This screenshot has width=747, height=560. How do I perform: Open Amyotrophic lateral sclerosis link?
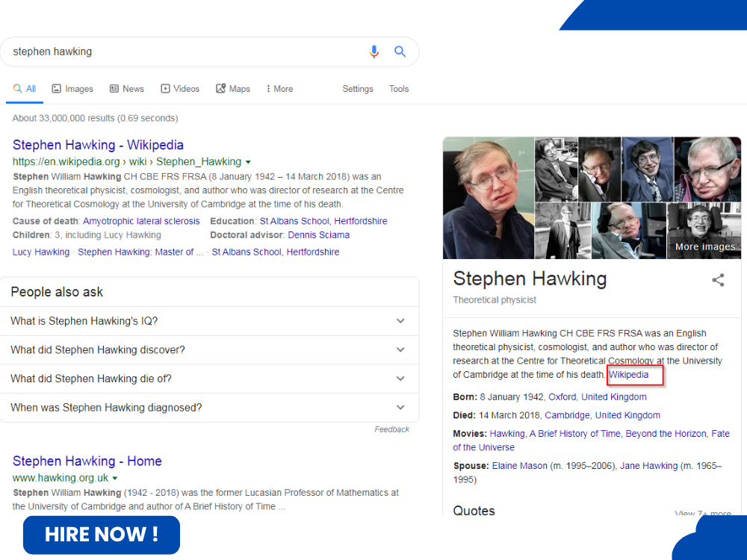coord(141,221)
